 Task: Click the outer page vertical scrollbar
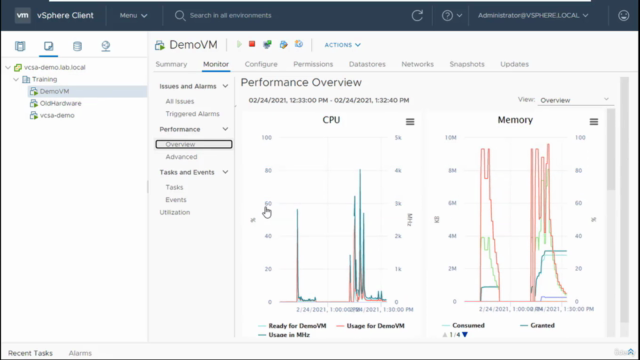click(x=624, y=200)
